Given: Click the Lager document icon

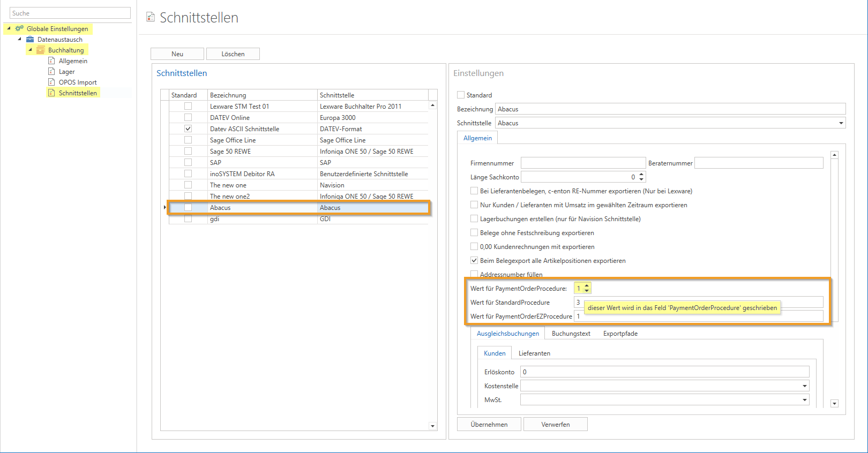Looking at the screenshot, I should (51, 71).
